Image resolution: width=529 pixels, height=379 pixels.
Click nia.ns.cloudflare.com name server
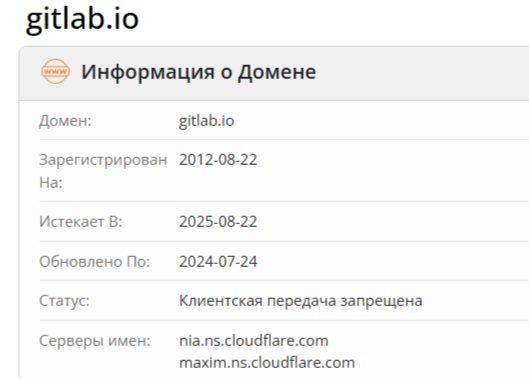[x=253, y=341]
